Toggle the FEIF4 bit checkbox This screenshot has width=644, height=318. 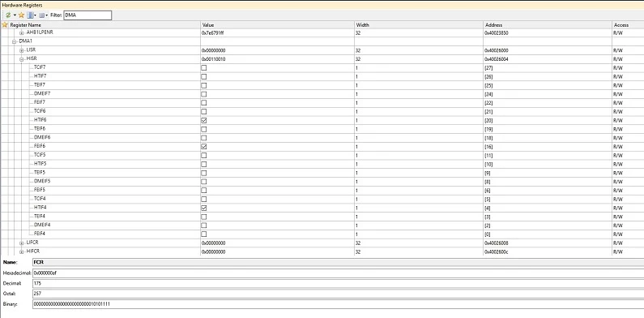(203, 234)
